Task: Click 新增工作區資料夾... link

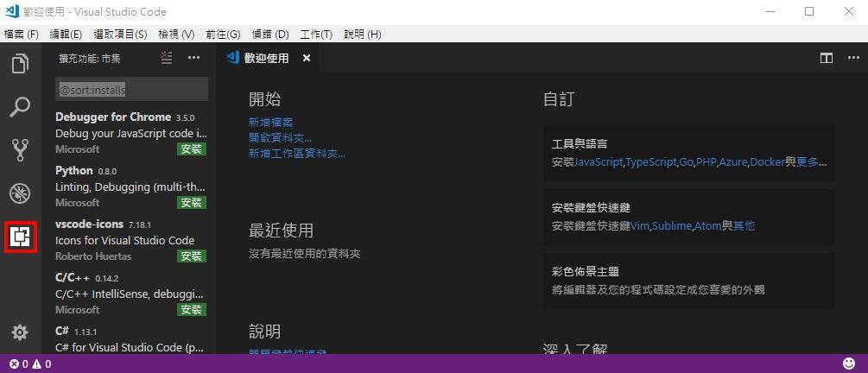Action: (297, 154)
